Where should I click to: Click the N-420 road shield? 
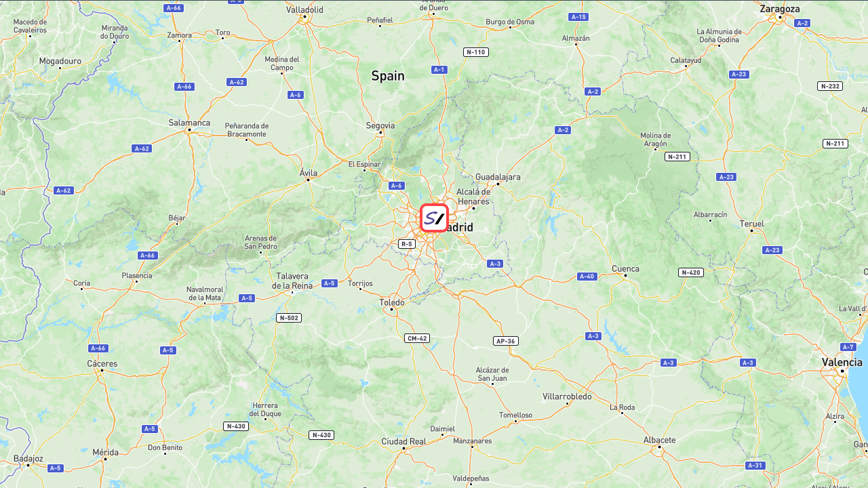(x=691, y=272)
